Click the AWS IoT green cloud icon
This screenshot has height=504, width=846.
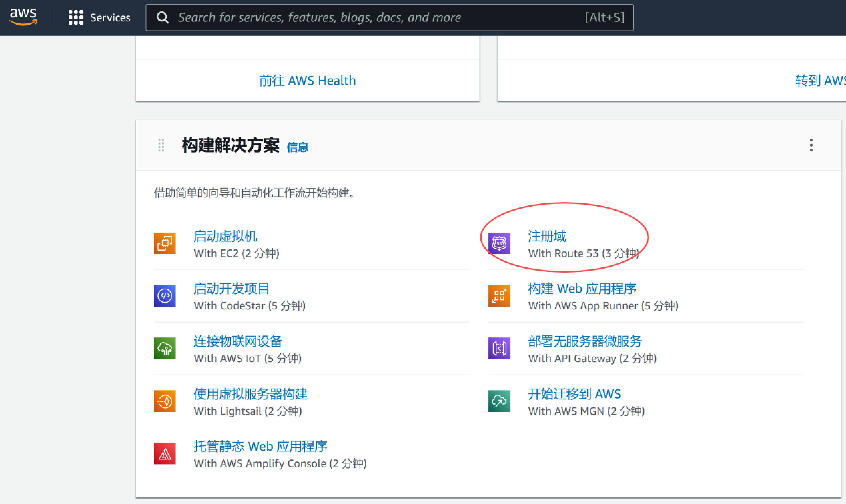(x=165, y=348)
